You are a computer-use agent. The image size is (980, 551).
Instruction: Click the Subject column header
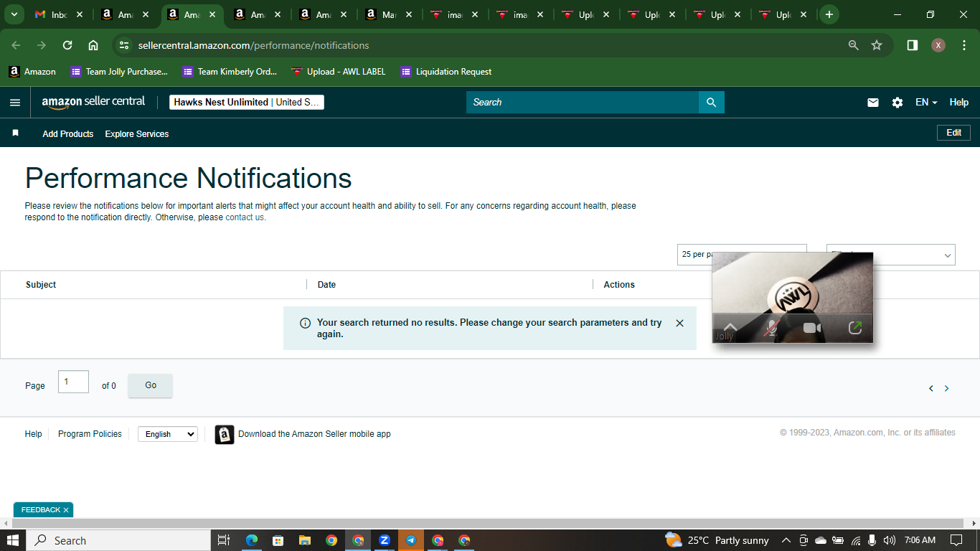(41, 285)
